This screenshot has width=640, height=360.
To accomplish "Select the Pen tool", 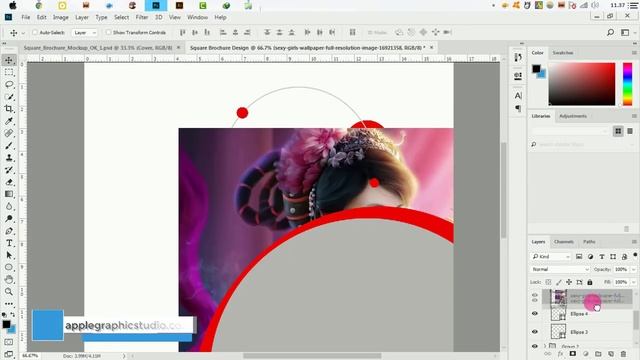I will coord(9,231).
